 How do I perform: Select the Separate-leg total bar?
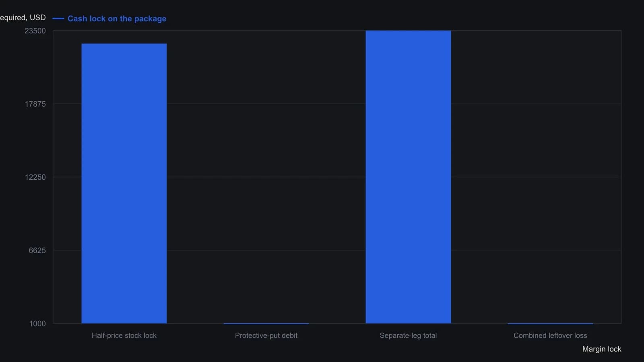408,177
